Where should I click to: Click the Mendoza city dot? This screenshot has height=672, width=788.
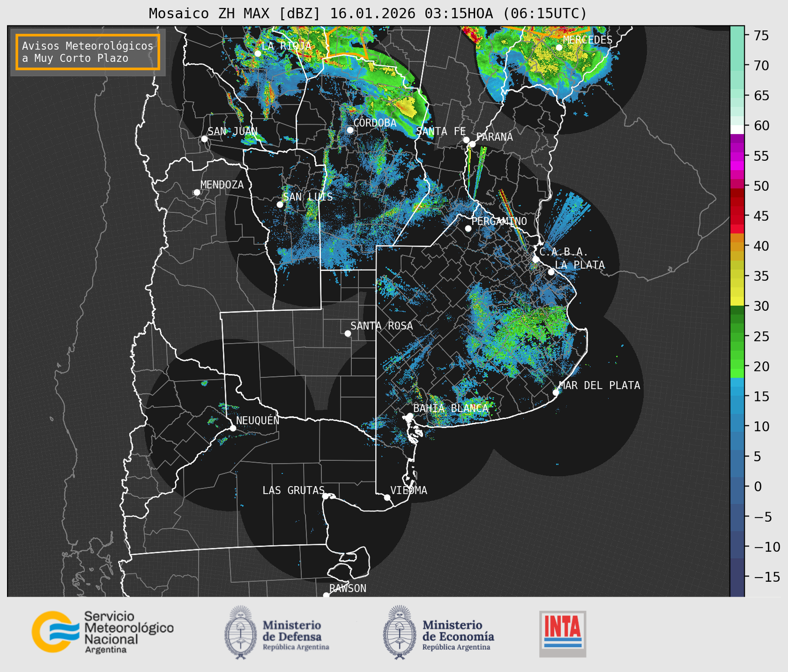[x=197, y=192]
